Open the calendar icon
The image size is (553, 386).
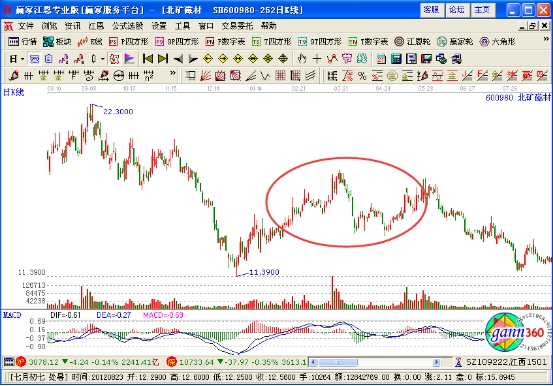pyautogui.click(x=381, y=59)
